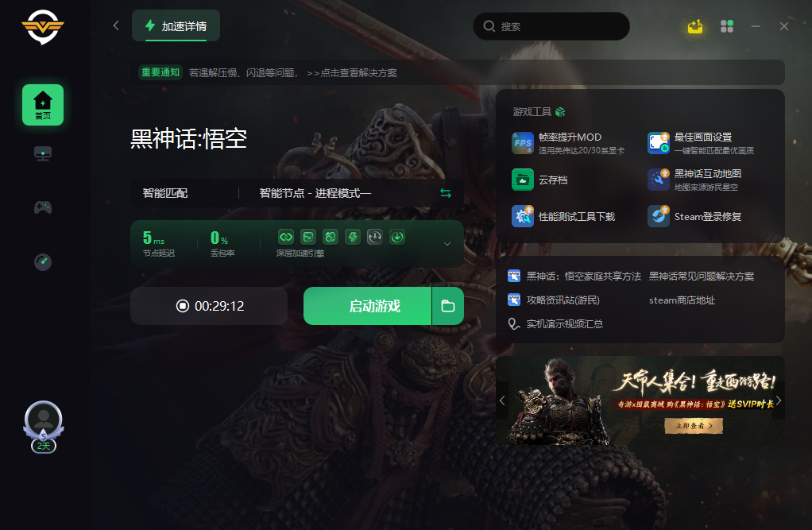Image resolution: width=812 pixels, height=530 pixels.
Task: Toggle the download arrow acceleration engine icon
Action: pos(397,238)
